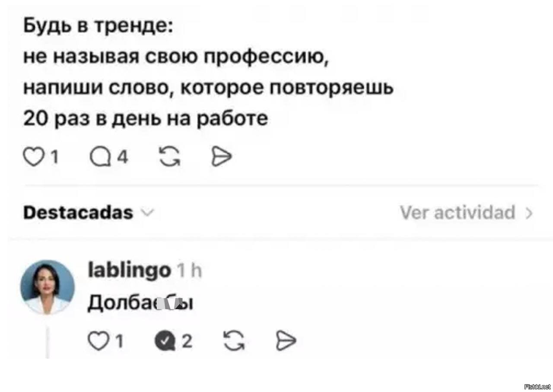Open lablingo's profile picture
This screenshot has width=553, height=392.
48,287
